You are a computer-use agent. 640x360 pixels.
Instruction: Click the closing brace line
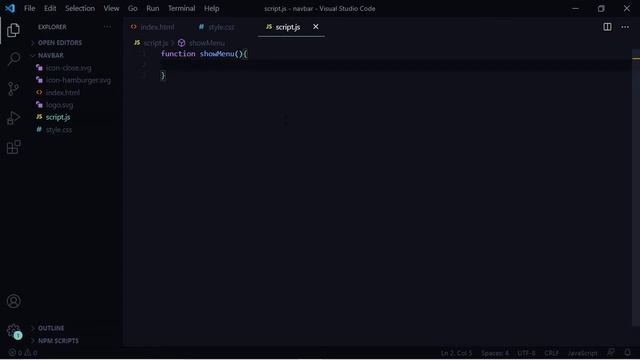coord(163,76)
